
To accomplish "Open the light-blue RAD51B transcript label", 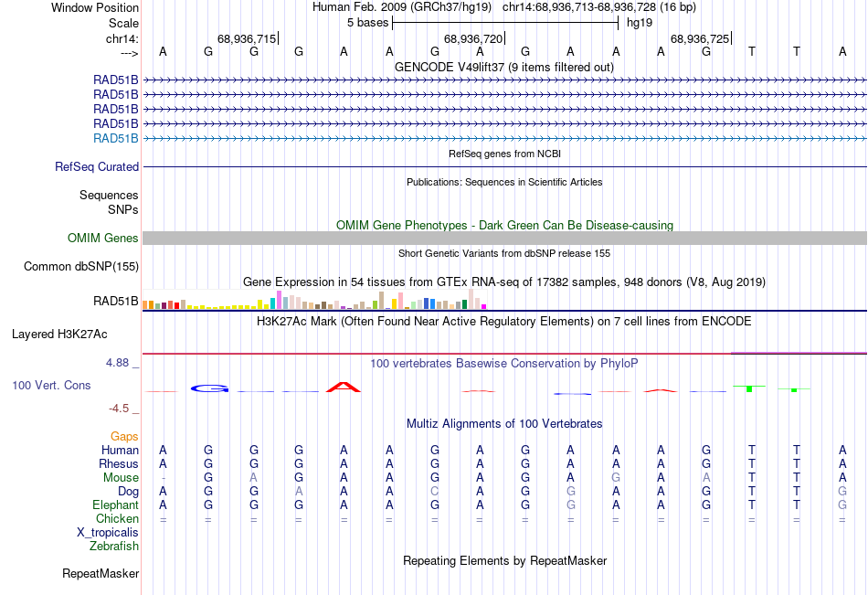I will (116, 139).
